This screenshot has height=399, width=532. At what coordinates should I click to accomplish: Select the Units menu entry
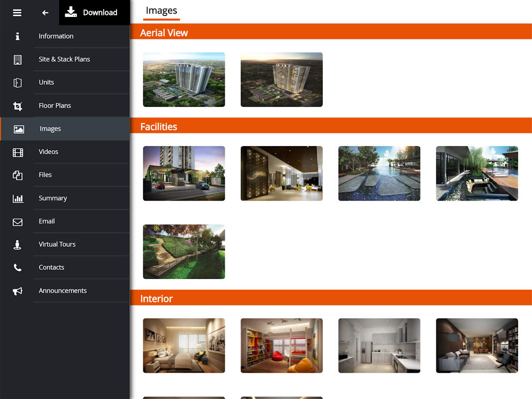46,82
